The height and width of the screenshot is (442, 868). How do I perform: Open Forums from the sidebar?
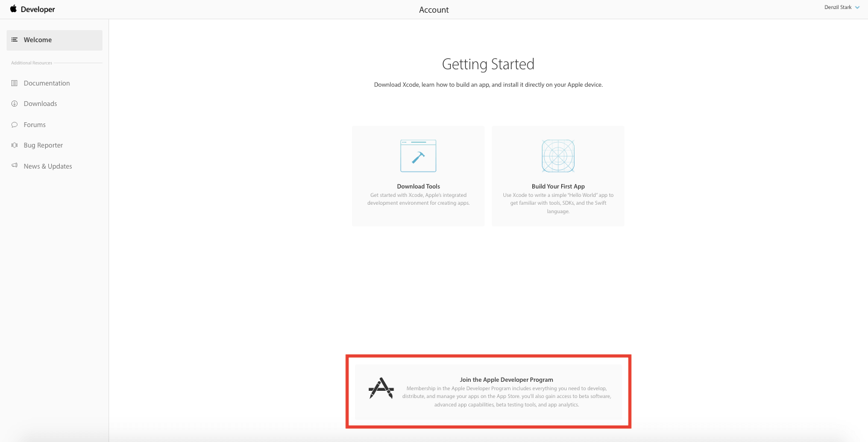pos(34,125)
